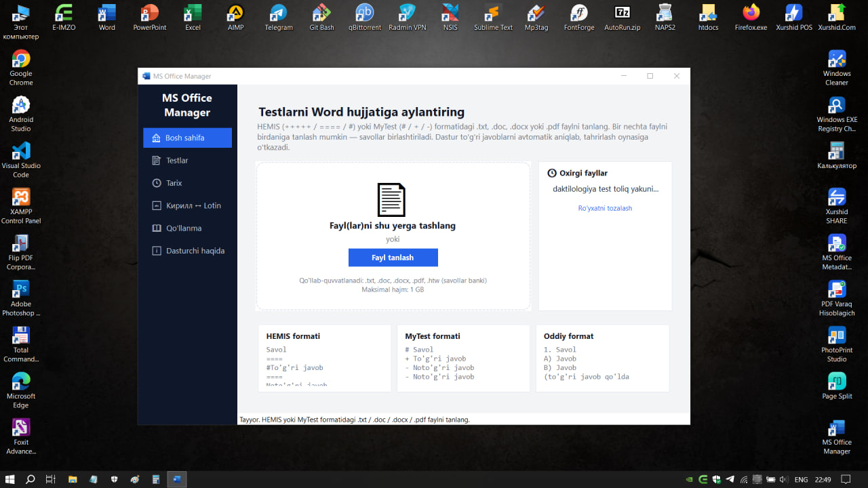Select the Visual Studio Code desktop icon
868x488 pixels.
coord(21,161)
